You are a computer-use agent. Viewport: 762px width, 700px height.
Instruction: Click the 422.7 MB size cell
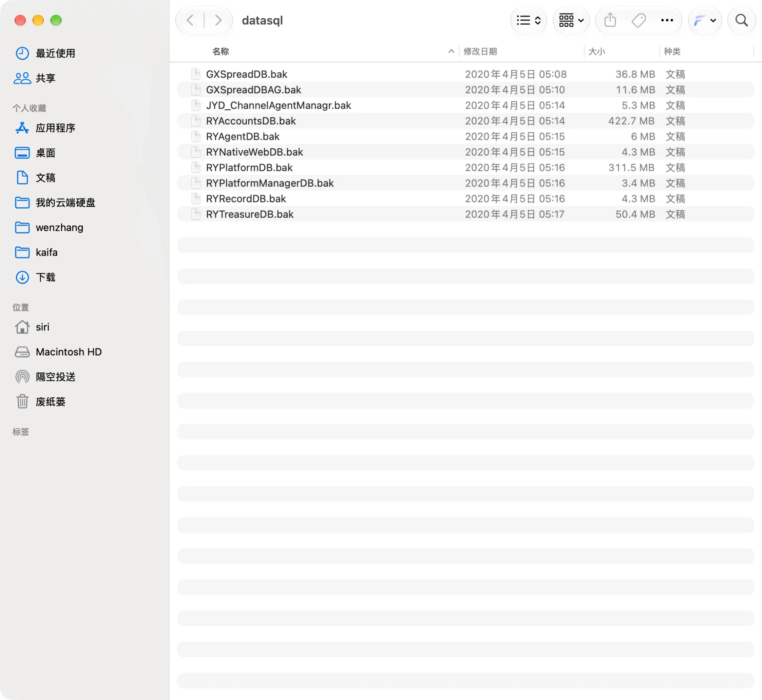[631, 121]
